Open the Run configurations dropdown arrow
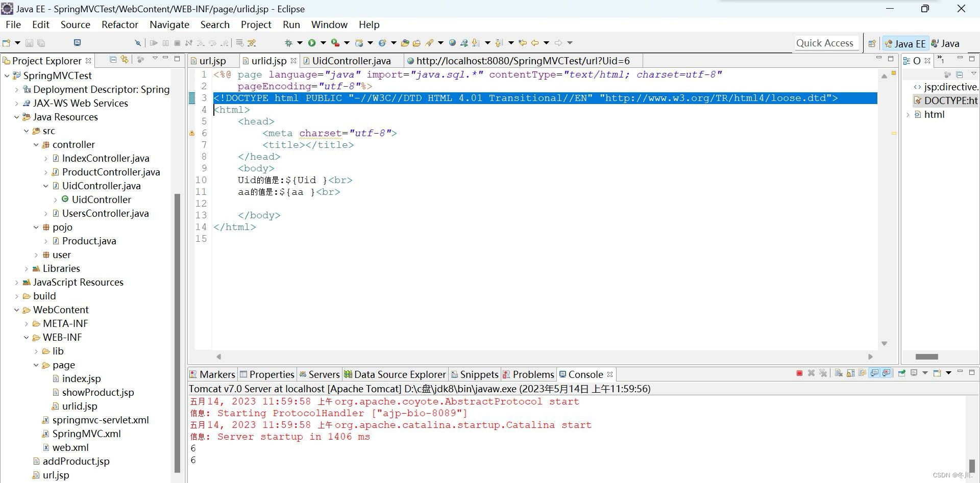The height and width of the screenshot is (483, 980). [323, 43]
